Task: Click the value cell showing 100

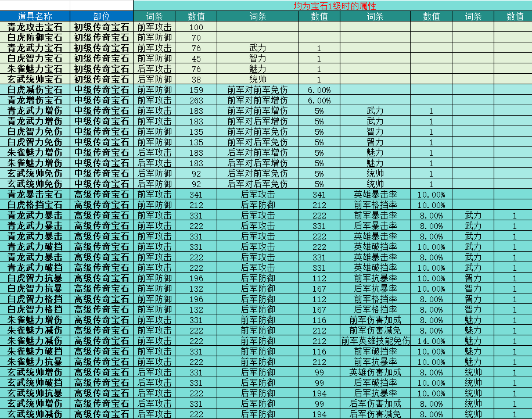Action: 196,27
